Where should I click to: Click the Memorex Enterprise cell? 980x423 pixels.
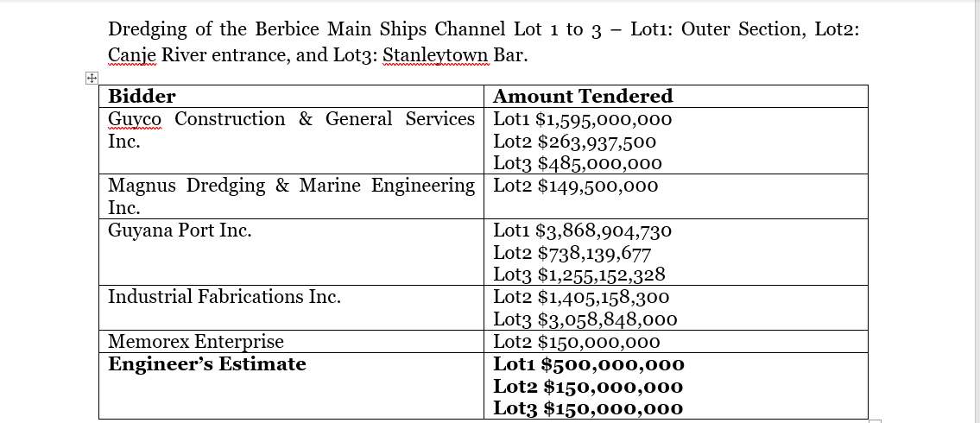coord(291,341)
